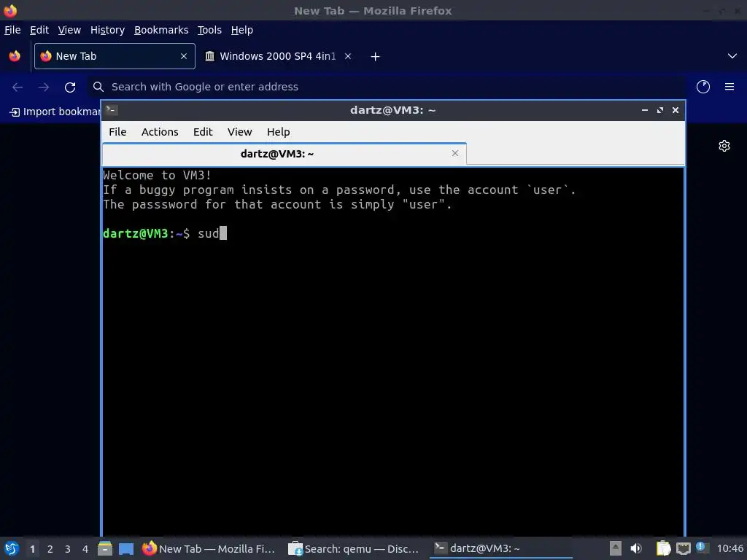Expand the list all tabs chevron
The image size is (747, 560).
pyautogui.click(x=732, y=56)
